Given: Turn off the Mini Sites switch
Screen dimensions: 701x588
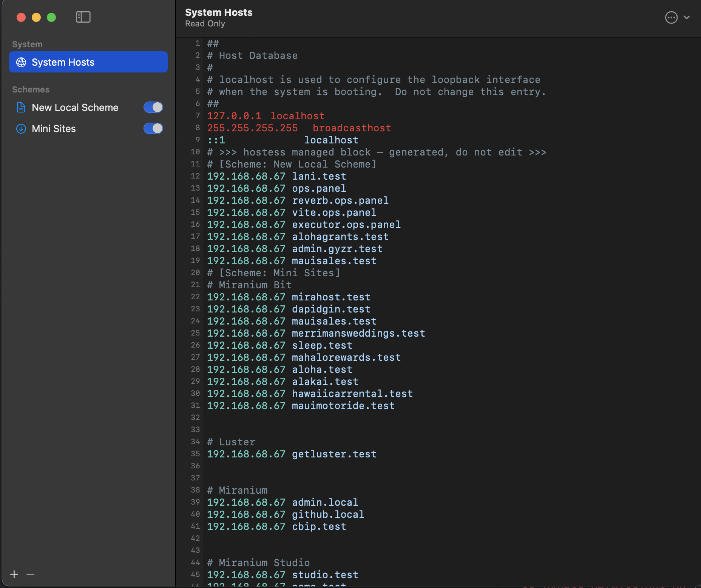Looking at the screenshot, I should click(x=153, y=129).
